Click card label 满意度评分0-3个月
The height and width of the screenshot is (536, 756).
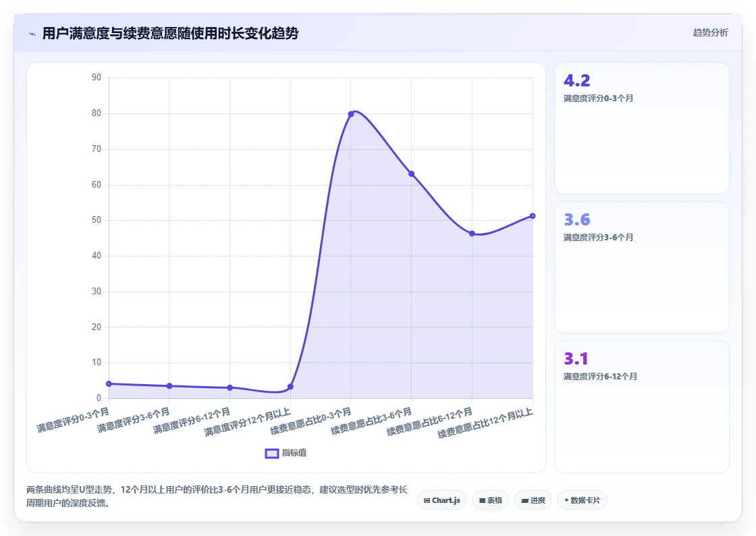(598, 99)
